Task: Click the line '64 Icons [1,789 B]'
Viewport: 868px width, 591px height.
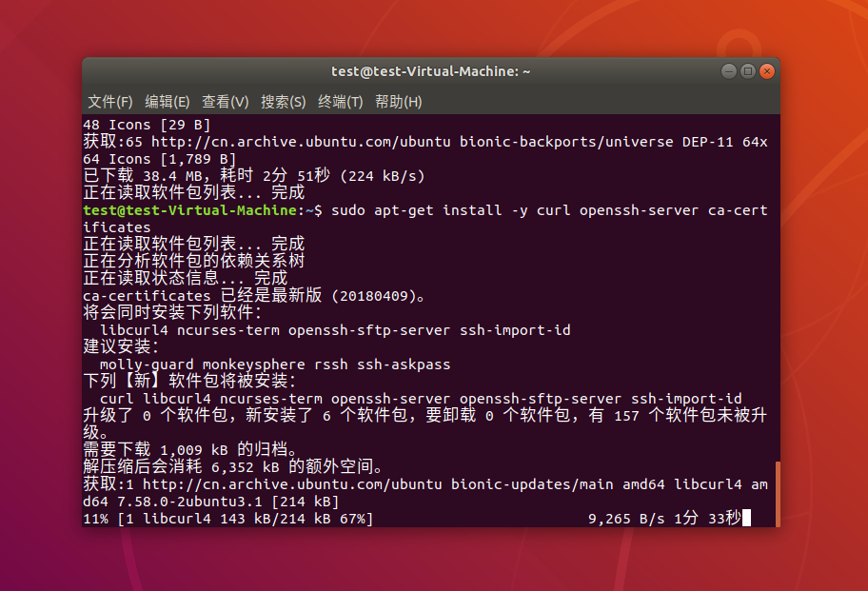Action: [160, 159]
